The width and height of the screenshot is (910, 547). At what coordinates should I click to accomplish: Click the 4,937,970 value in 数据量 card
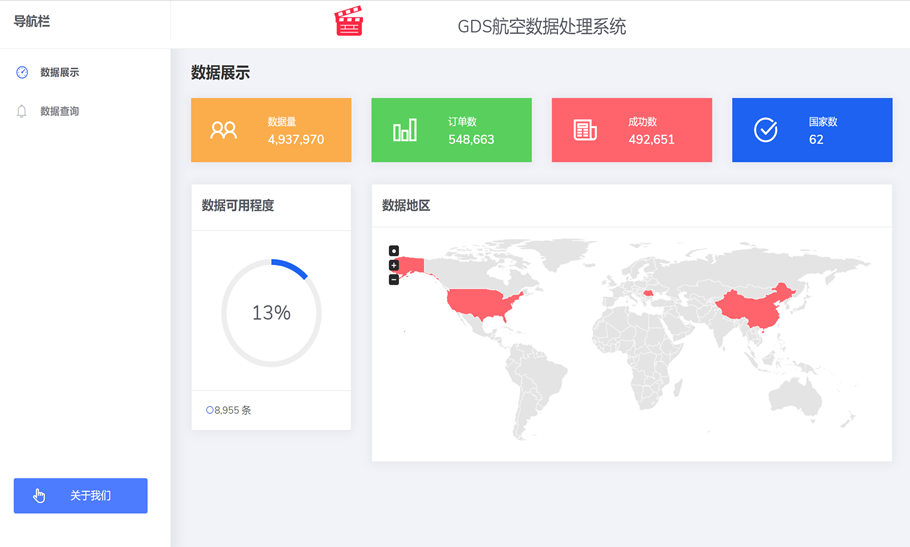296,139
